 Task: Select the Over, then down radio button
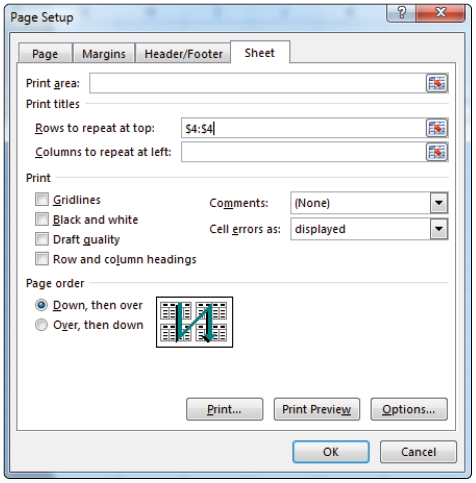(41, 325)
